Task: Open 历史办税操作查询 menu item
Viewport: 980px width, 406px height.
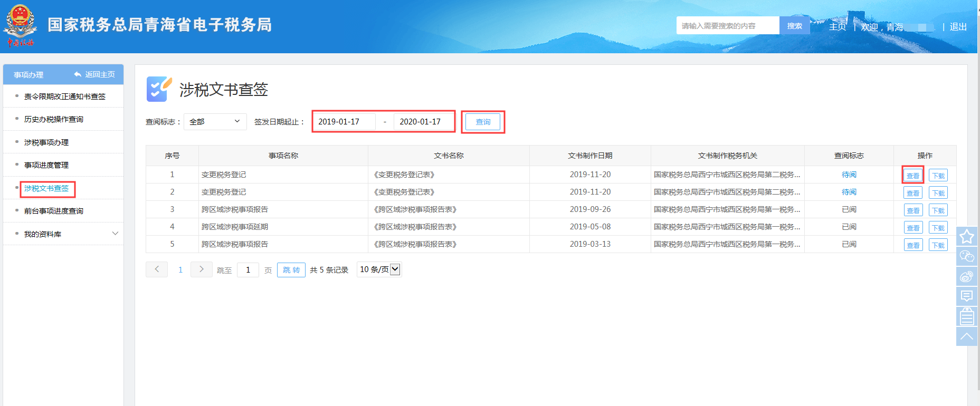Action: 54,119
